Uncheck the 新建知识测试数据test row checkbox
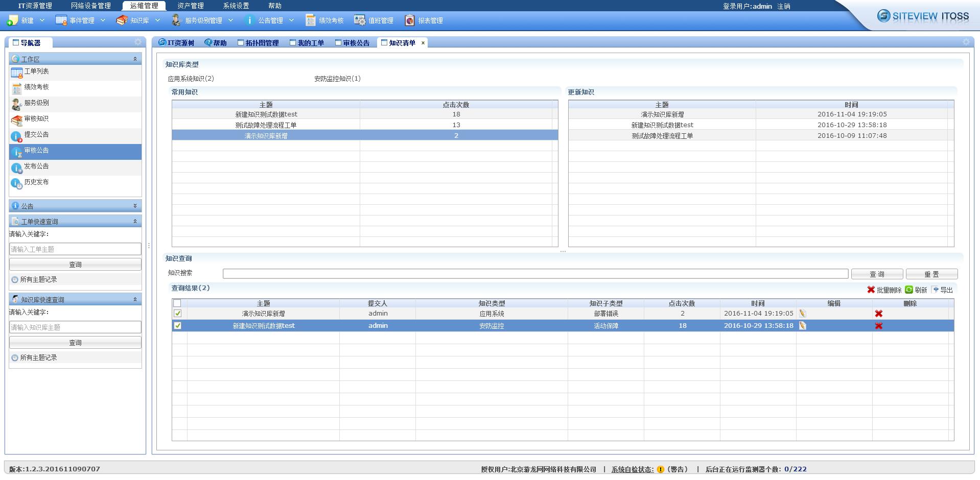980x480 pixels. point(177,326)
